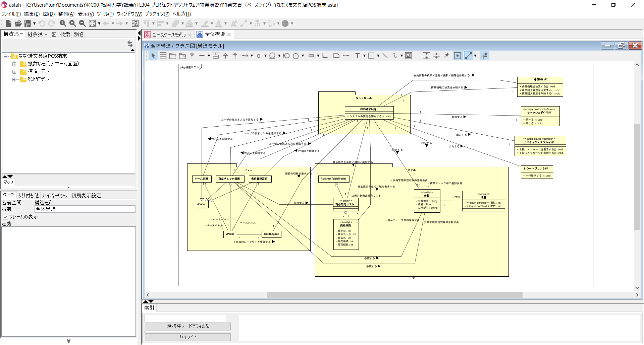
Task: Open the Text tool dropdown arrow
Action: tap(364, 56)
